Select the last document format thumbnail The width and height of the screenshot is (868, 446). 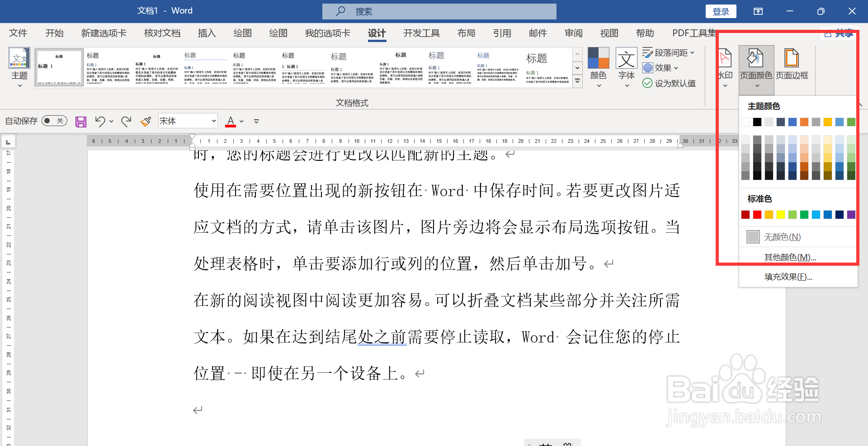(547, 67)
